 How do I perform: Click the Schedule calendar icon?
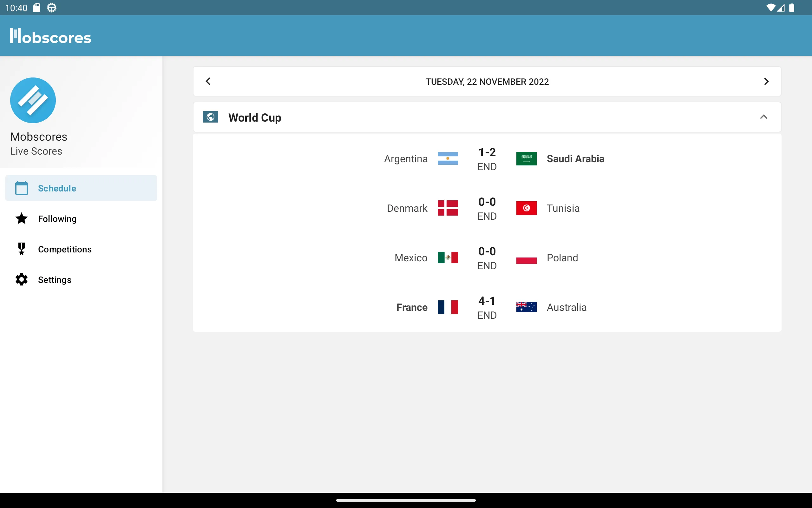[22, 188]
